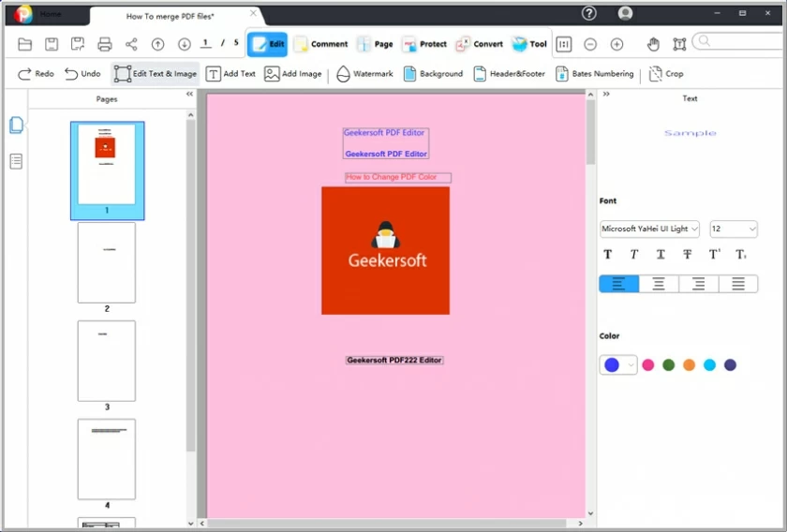Pick the orange color swatch

click(x=690, y=365)
